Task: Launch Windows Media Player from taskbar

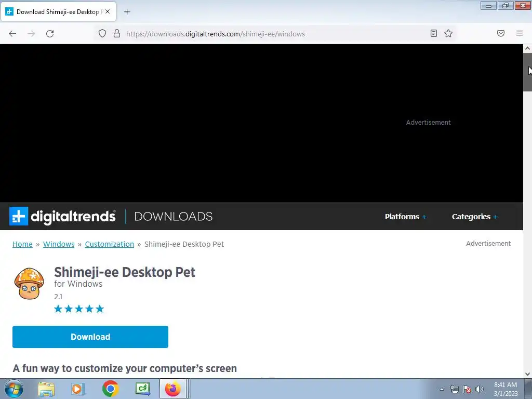Action: pyautogui.click(x=78, y=389)
